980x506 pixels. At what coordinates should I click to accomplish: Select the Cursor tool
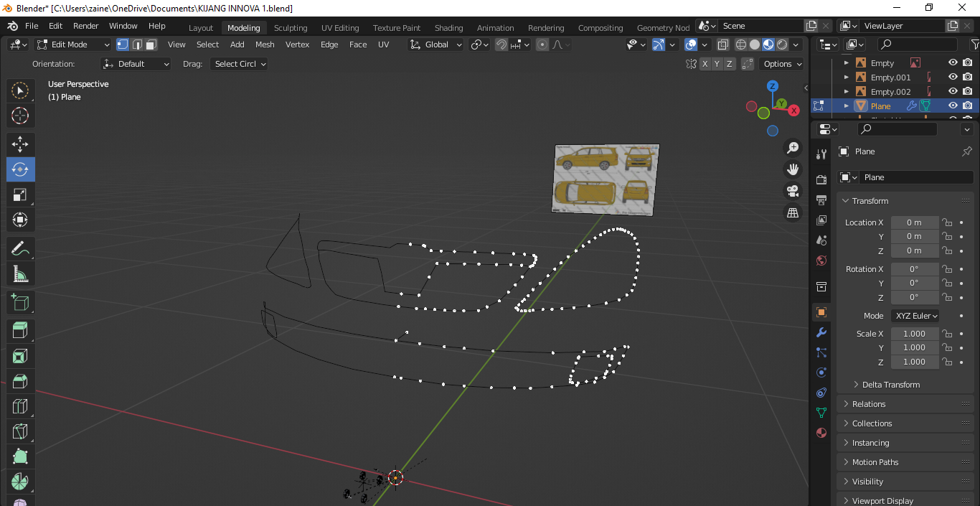tap(20, 116)
